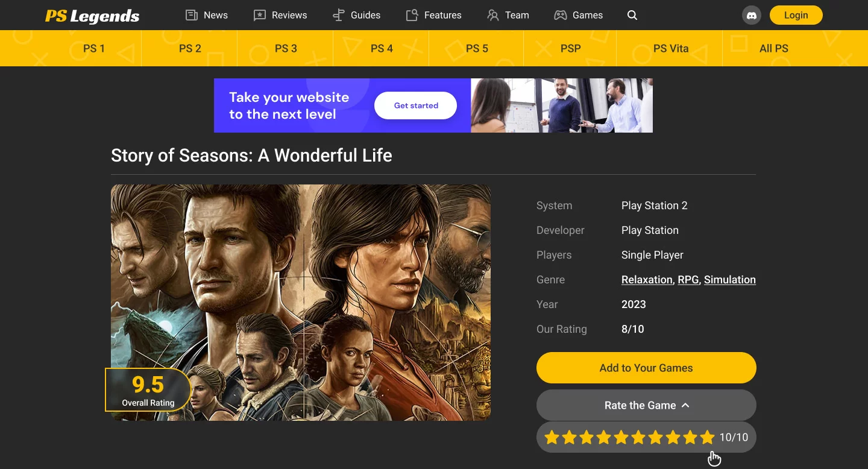This screenshot has width=868, height=469.
Task: Select the first rating star
Action: tap(552, 437)
